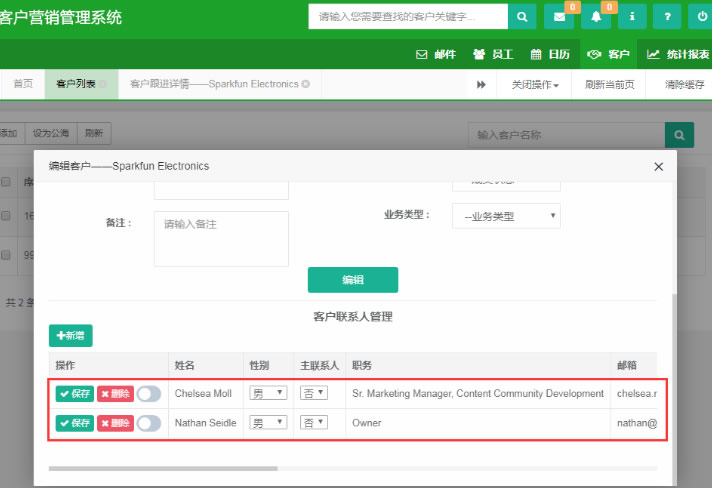Click the double-arrow tab scroll icon
The image size is (712, 488).
[x=481, y=85]
